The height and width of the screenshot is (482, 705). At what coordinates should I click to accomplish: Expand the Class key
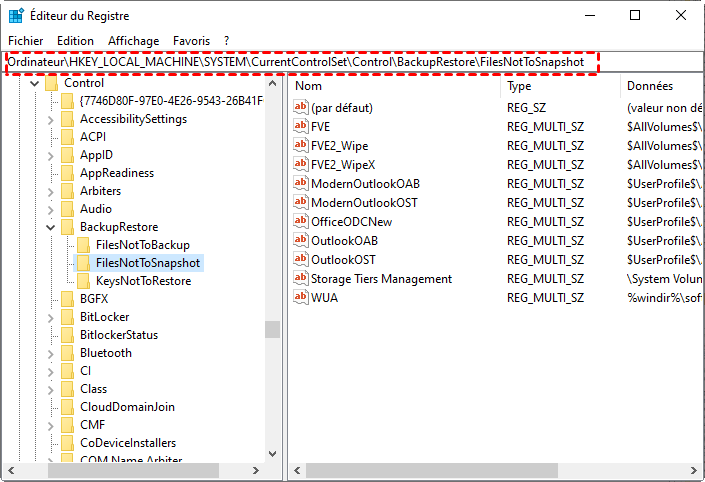tap(50, 389)
